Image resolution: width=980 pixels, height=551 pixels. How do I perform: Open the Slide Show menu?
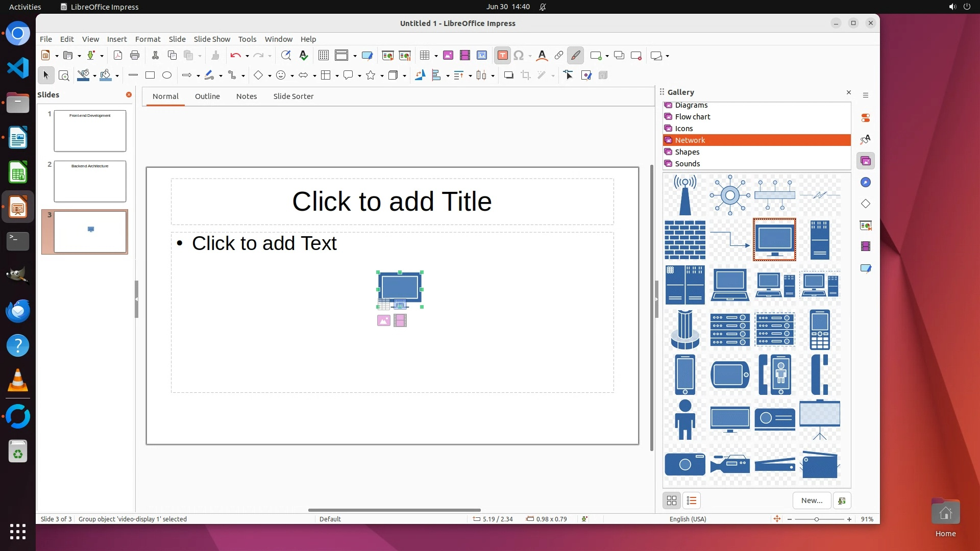coord(212,39)
